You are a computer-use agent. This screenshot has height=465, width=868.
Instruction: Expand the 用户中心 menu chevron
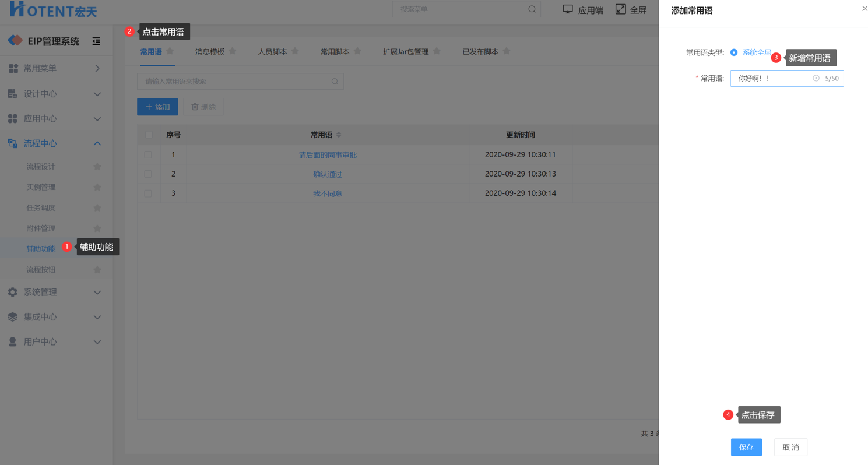(x=97, y=343)
